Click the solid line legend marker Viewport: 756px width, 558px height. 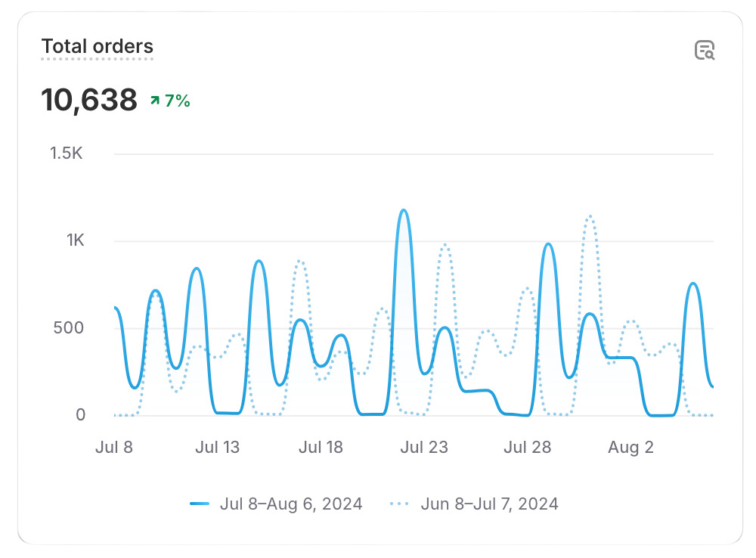pyautogui.click(x=200, y=504)
